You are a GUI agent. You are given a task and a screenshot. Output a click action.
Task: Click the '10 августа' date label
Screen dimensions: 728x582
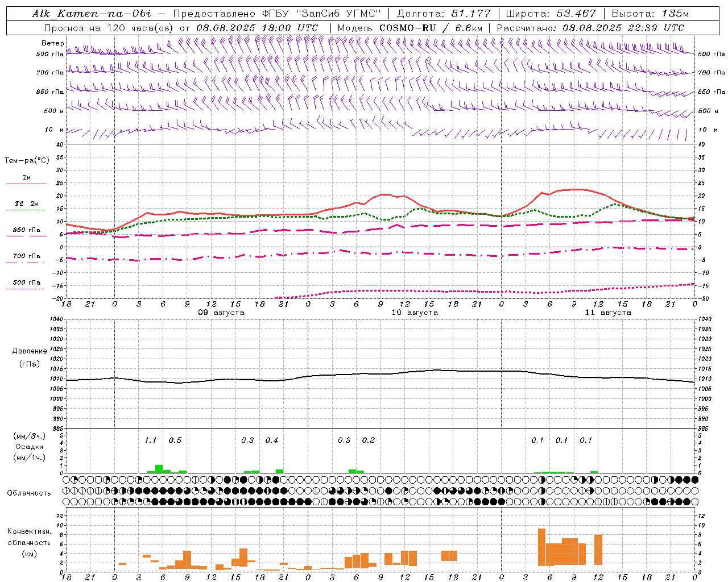tap(415, 313)
